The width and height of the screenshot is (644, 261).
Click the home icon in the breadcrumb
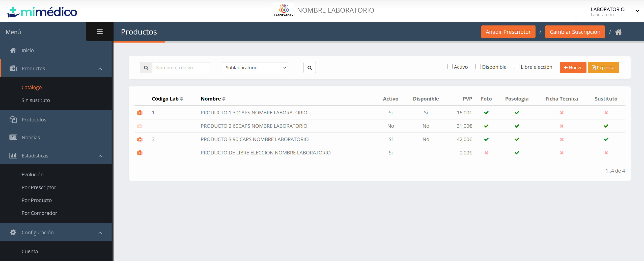[618, 32]
